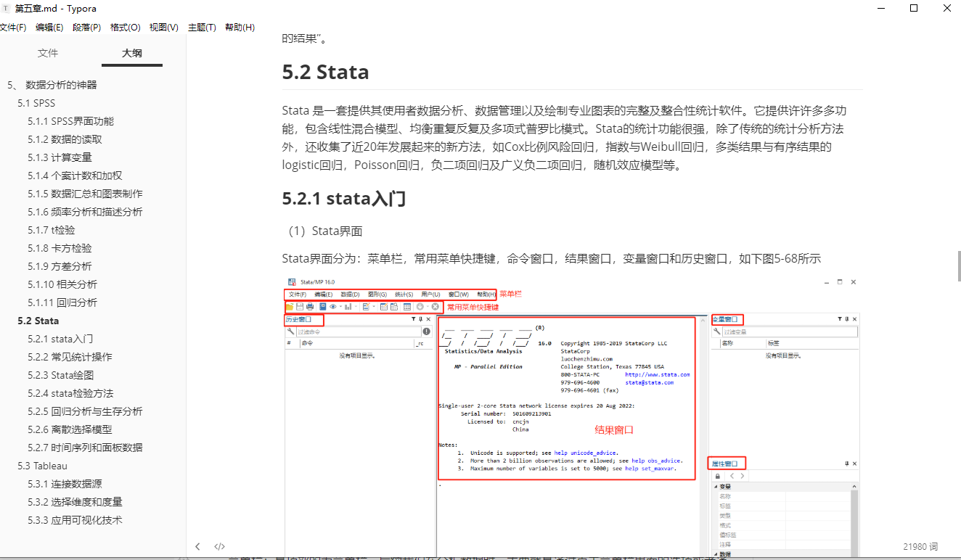Go to 5.1.1 SPSS界面功能 in outline
The width and height of the screenshot is (961, 560).
pos(71,121)
